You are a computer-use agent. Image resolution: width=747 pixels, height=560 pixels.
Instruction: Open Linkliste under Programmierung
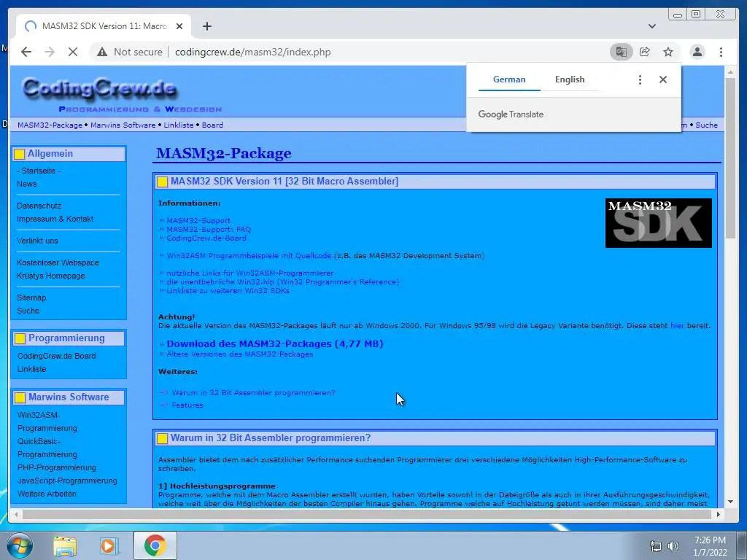pyautogui.click(x=32, y=369)
